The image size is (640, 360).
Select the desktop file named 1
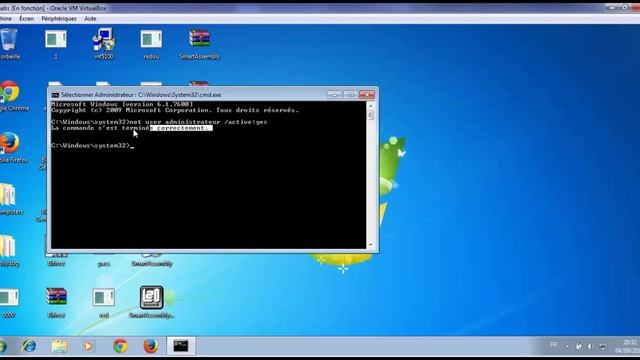[56, 44]
